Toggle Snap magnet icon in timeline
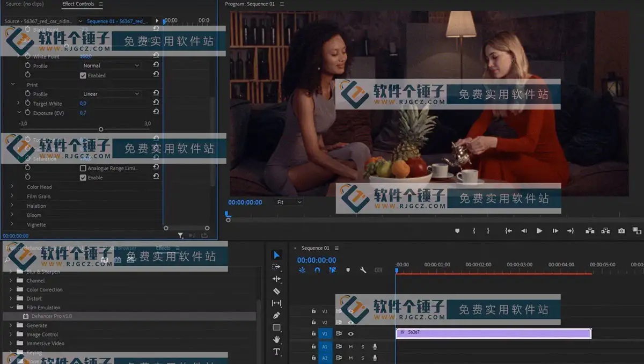644x364 pixels. tap(317, 270)
